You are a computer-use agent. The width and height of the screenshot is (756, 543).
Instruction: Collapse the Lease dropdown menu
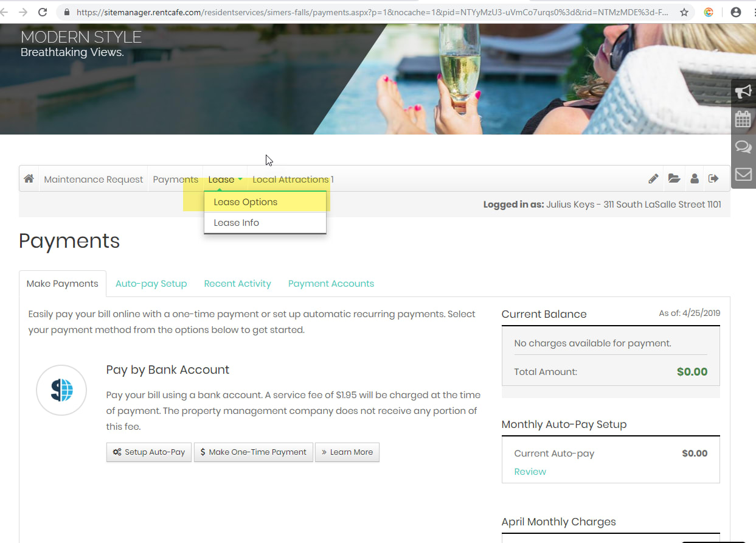[x=225, y=180]
